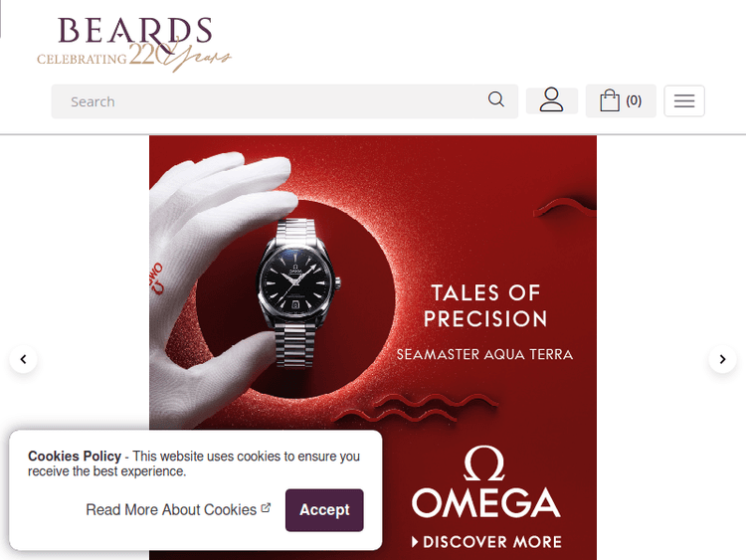Click the Seamaster Aqua Terra subtitle
Image resolution: width=746 pixels, height=560 pixels.
(x=484, y=354)
